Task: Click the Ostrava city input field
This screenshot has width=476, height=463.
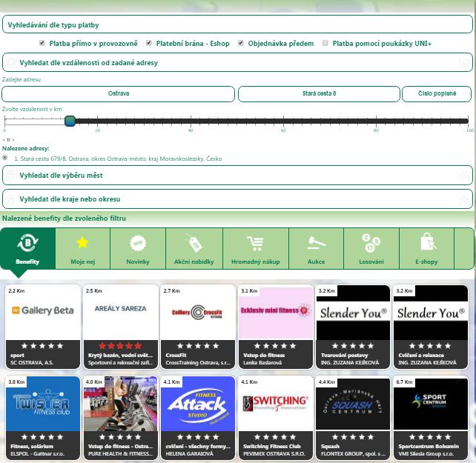Action: click(x=118, y=94)
